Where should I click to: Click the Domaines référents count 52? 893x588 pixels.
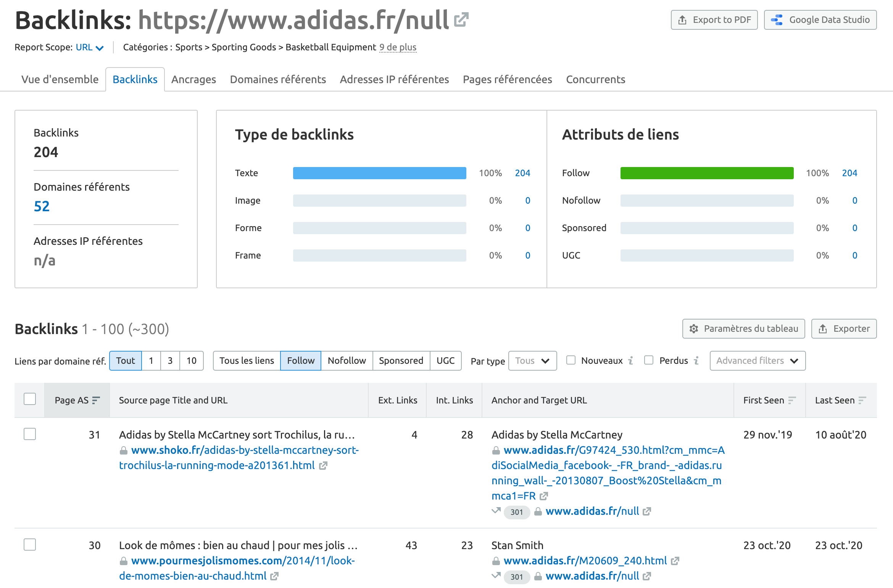42,206
